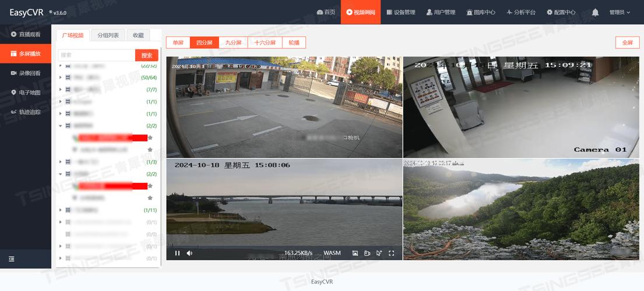This screenshot has height=291, width=644.
Task: Expand the group showing (22/32)
Action: tap(61, 66)
